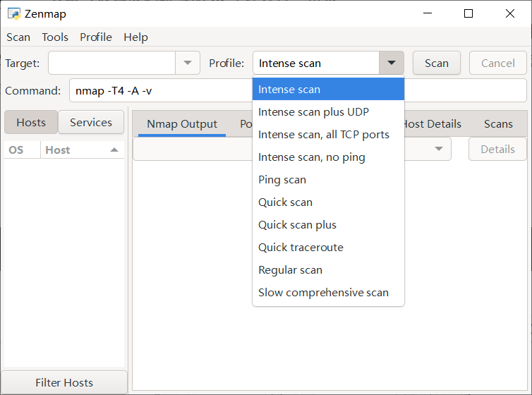
Task: Select Quick scan plus profile option
Action: 297,225
